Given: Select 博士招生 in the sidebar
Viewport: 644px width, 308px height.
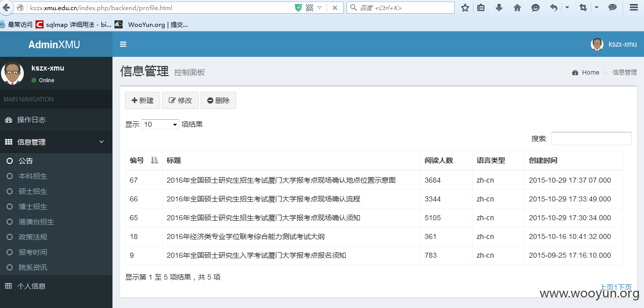Looking at the screenshot, I should [56, 207].
